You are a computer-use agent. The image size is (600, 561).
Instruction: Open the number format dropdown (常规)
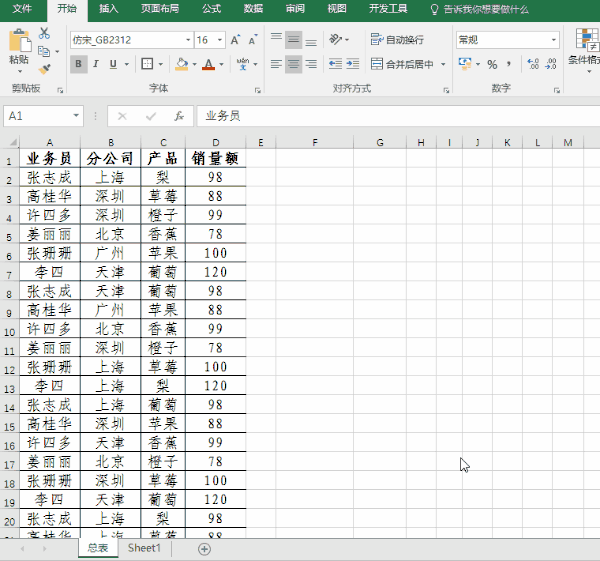pos(554,40)
